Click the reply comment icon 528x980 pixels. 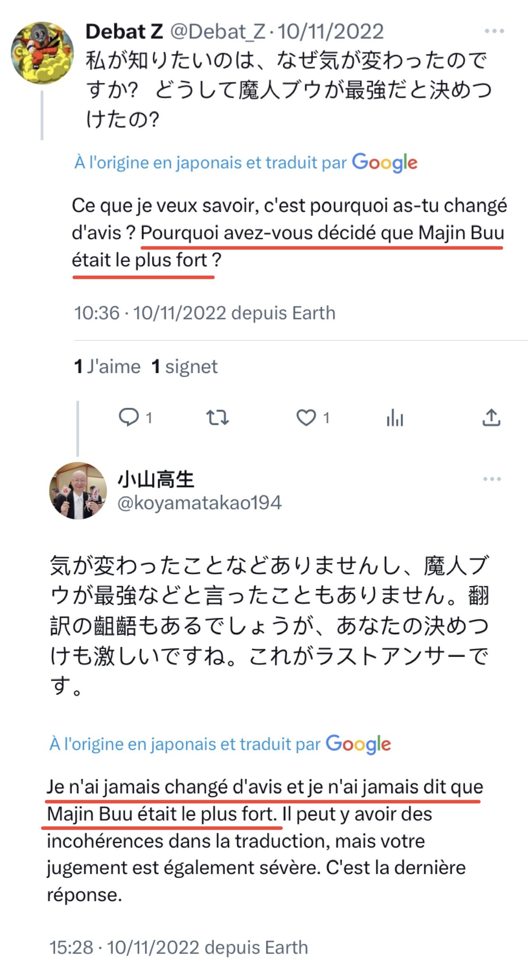pyautogui.click(x=129, y=417)
